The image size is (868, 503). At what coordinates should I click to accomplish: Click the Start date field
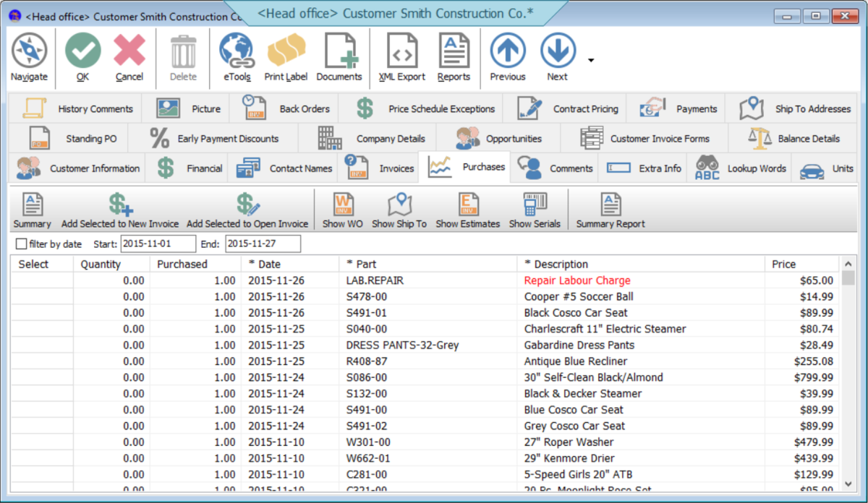158,244
